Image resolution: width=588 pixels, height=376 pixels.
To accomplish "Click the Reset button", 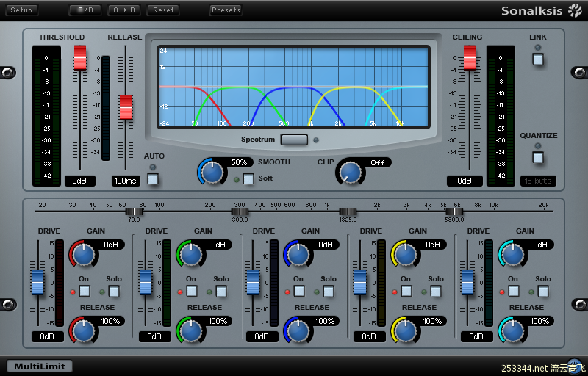I will (163, 10).
